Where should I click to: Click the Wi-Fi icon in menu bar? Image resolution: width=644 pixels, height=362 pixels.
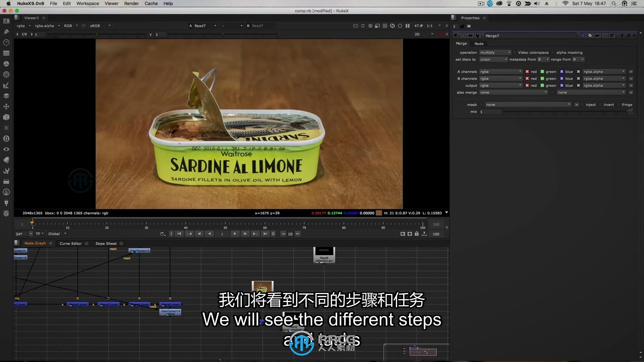coord(566,3)
